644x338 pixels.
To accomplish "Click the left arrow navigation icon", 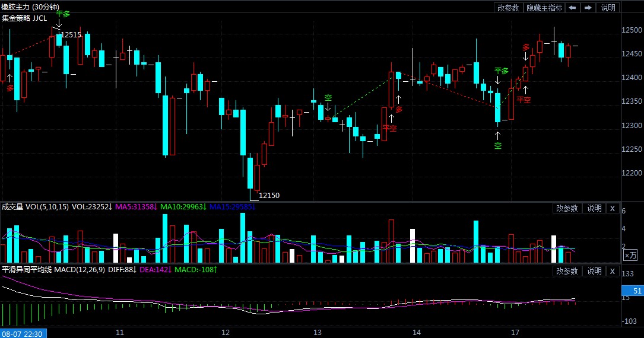I will 572,7.
